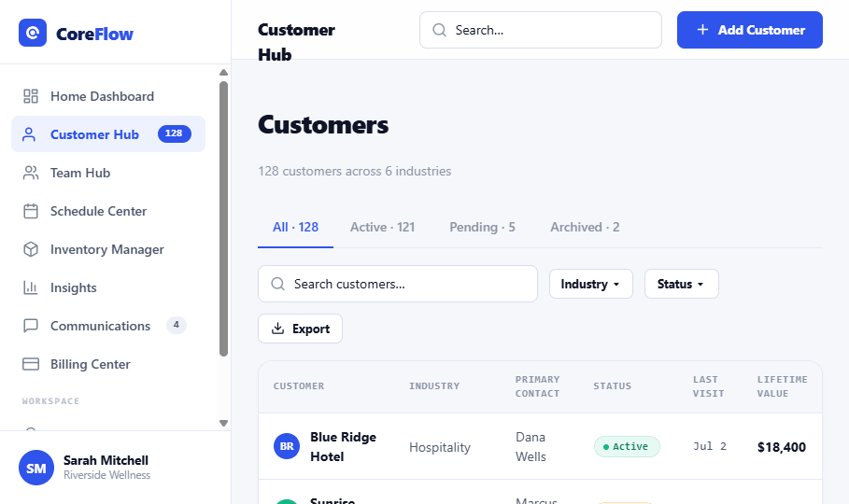849x504 pixels.
Task: Click Sarah Mitchell's SM avatar
Action: (x=36, y=468)
